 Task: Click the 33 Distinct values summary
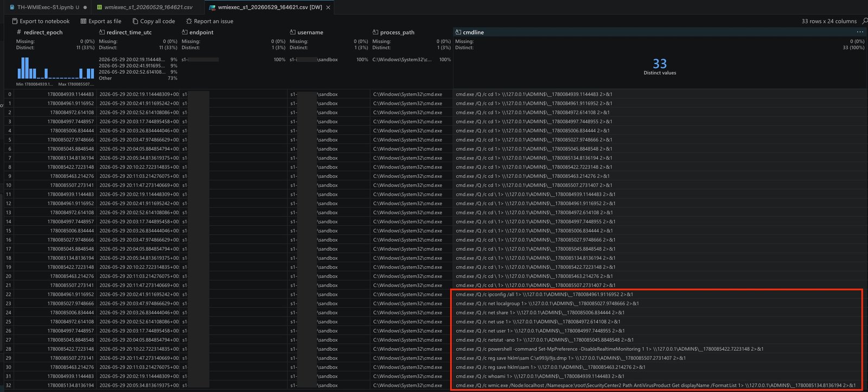coord(660,67)
